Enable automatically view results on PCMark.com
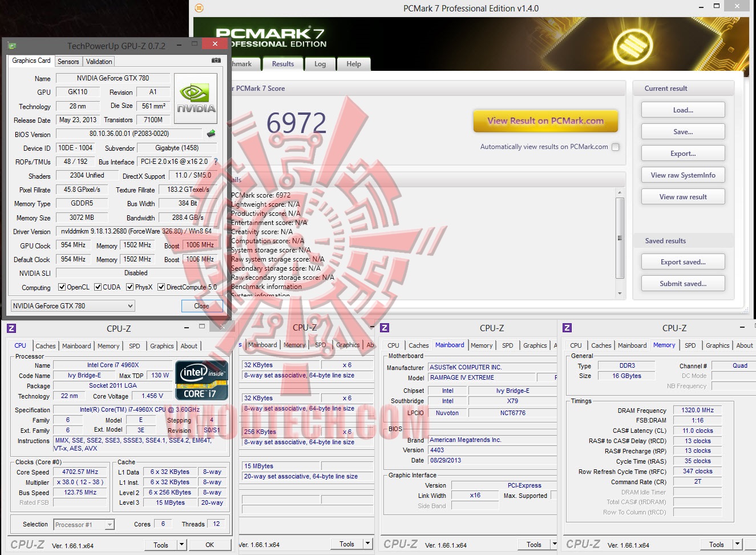Viewport: 756px width, 555px height. [616, 147]
